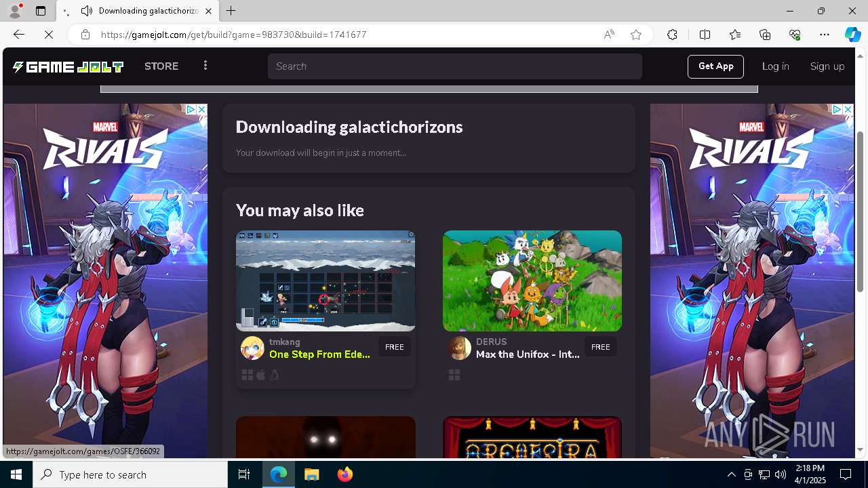The image size is (868, 488).
Task: Click the scrollbar down arrow
Action: coord(861,450)
